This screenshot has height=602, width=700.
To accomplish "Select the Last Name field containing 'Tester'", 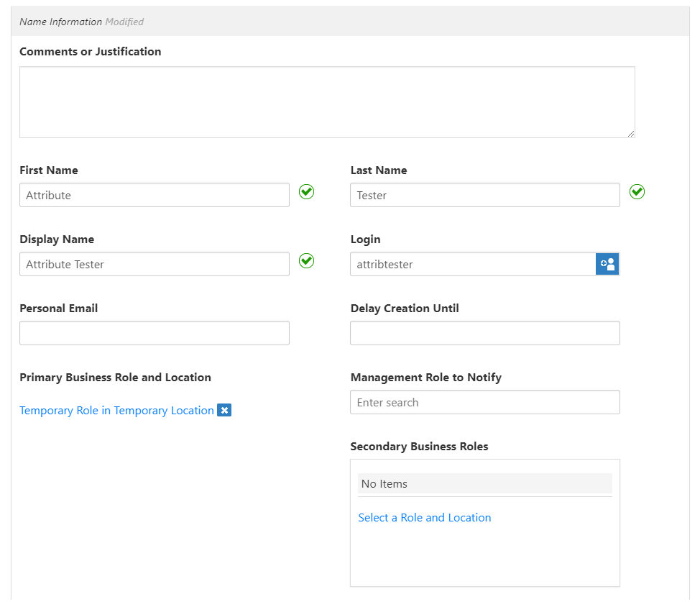I will (x=484, y=194).
